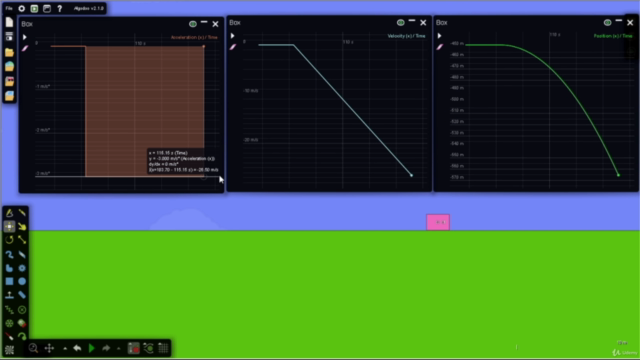Select the Knife cutting tool
Image resolution: width=640 pixels, height=360 pixels.
click(x=22, y=213)
